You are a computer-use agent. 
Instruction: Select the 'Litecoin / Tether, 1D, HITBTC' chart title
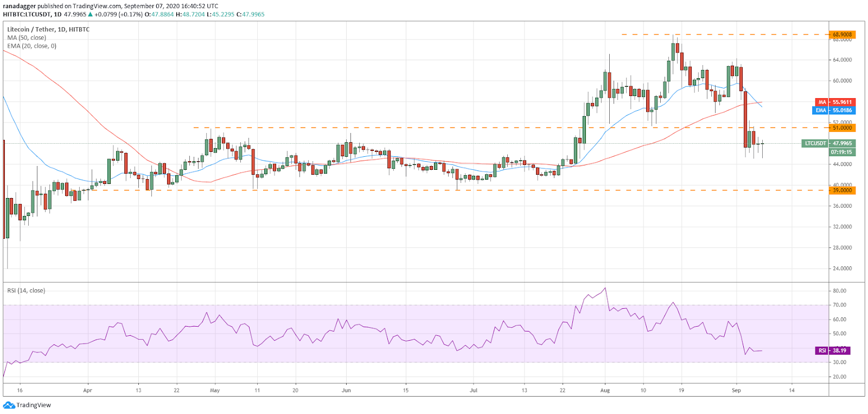(48, 29)
